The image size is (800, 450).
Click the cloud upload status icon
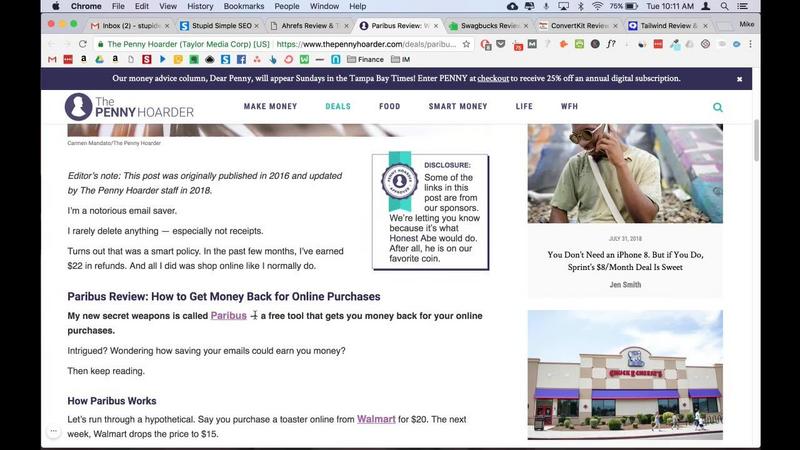point(512,6)
